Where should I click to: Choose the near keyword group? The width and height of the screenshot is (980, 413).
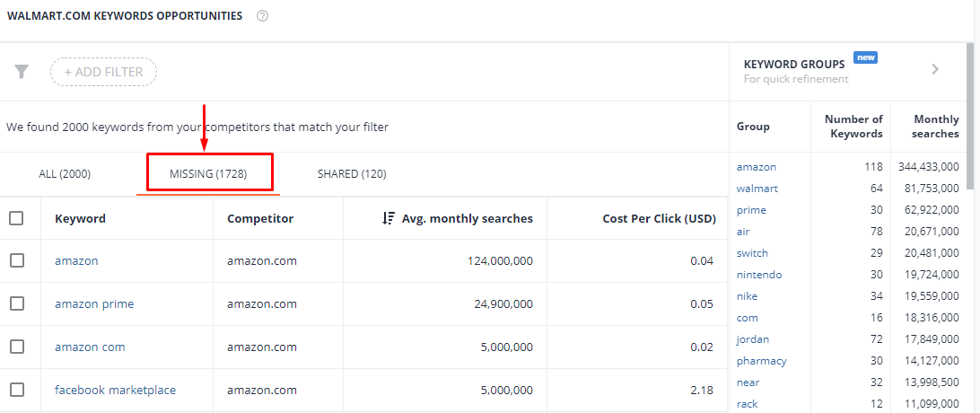(748, 382)
